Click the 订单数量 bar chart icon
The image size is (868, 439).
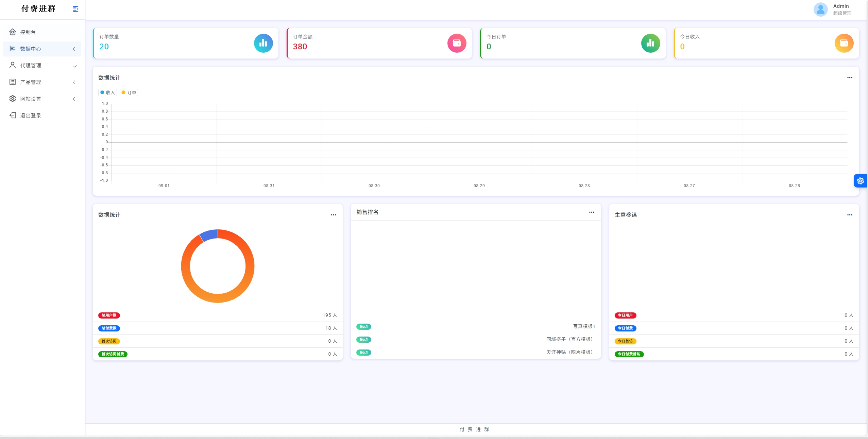click(263, 43)
